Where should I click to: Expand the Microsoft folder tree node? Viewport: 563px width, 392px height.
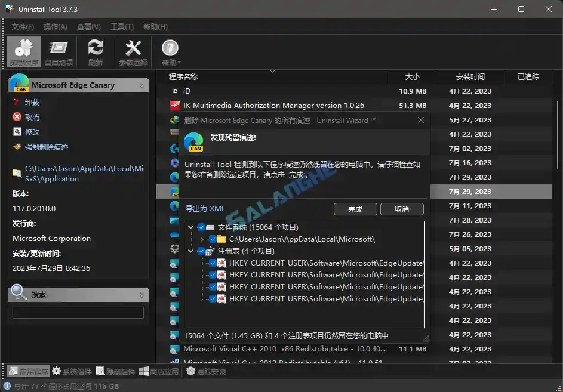coord(201,239)
